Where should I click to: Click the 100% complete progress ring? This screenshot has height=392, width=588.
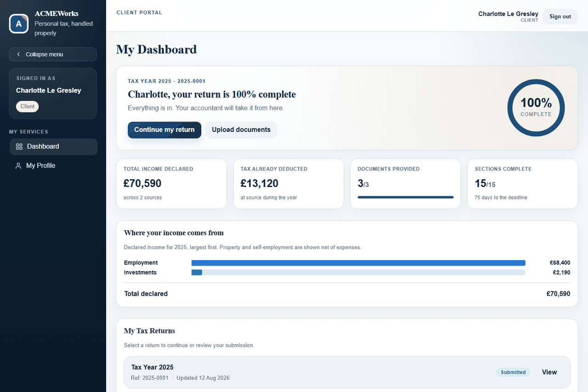coord(536,108)
